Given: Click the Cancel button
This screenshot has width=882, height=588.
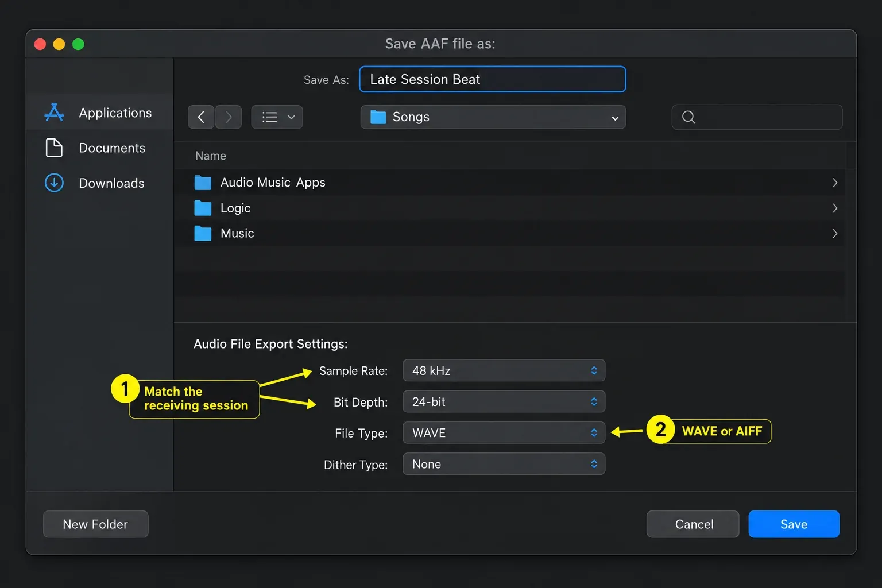Looking at the screenshot, I should pos(693,524).
